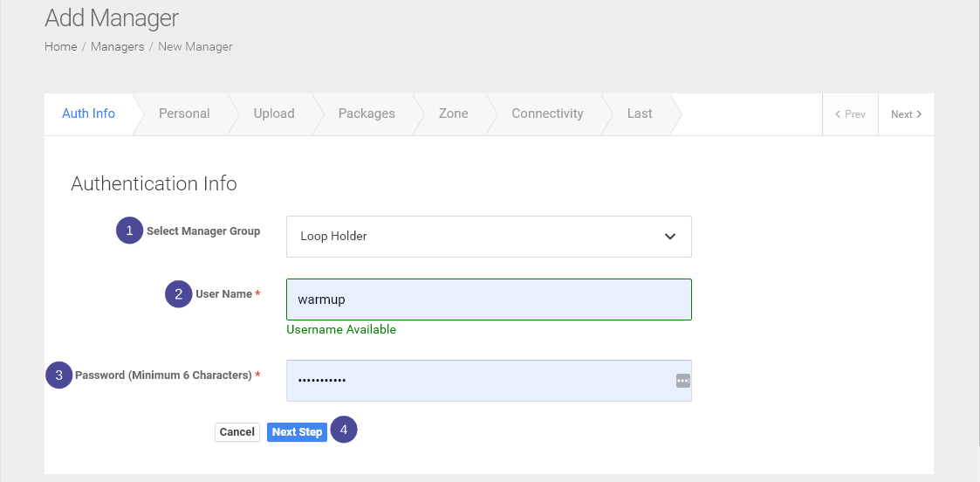The image size is (980, 482).
Task: Click the Authentication Info heading
Action: pyautogui.click(x=154, y=183)
